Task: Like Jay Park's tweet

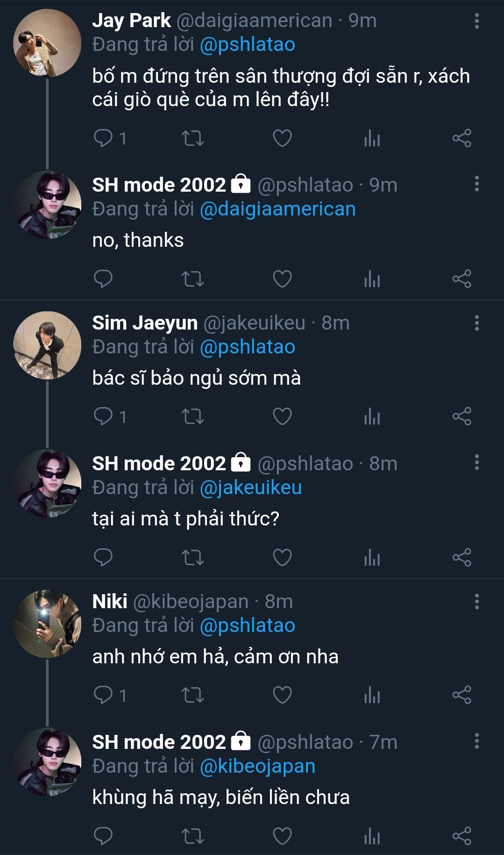Action: (282, 138)
